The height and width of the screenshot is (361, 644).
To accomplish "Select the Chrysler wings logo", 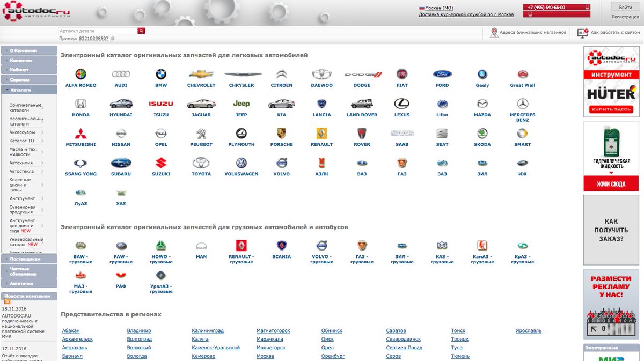I will [x=243, y=74].
